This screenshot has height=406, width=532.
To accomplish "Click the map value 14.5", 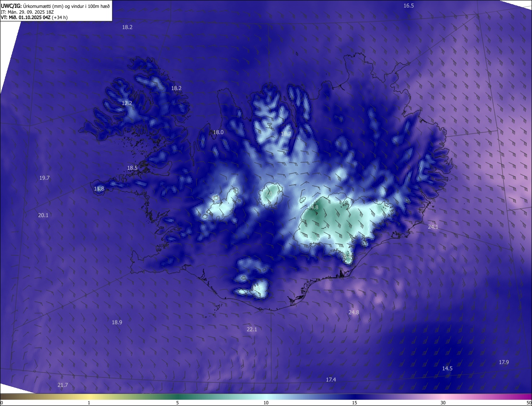I will [x=447, y=368].
